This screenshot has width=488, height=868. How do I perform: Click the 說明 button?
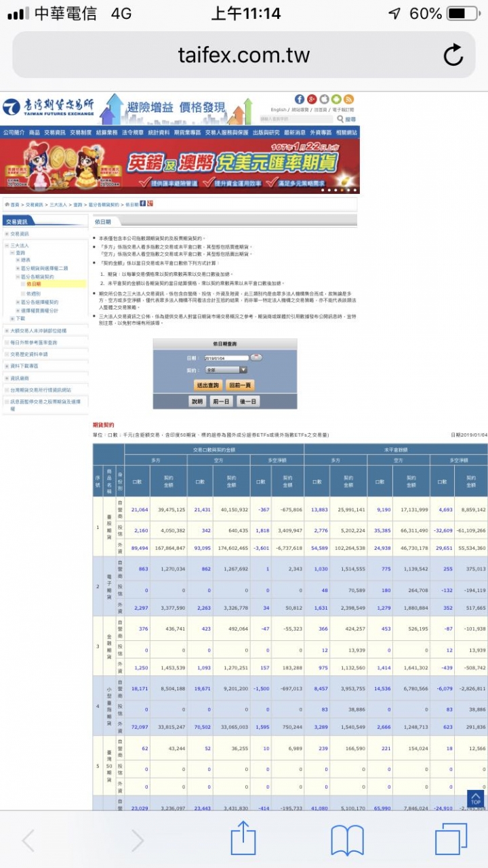[x=197, y=401]
